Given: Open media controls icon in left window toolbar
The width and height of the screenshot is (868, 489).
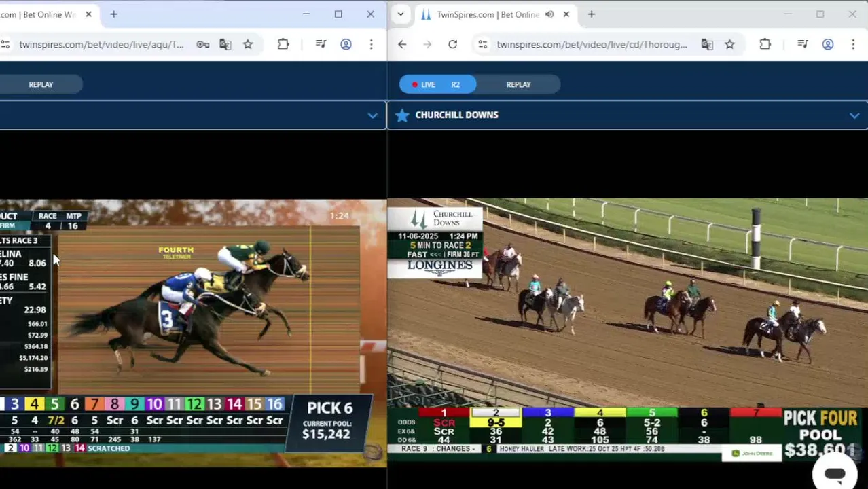Looking at the screenshot, I should [321, 44].
